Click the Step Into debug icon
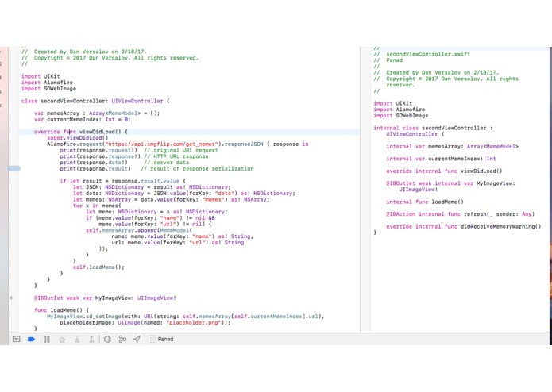 click(77, 340)
